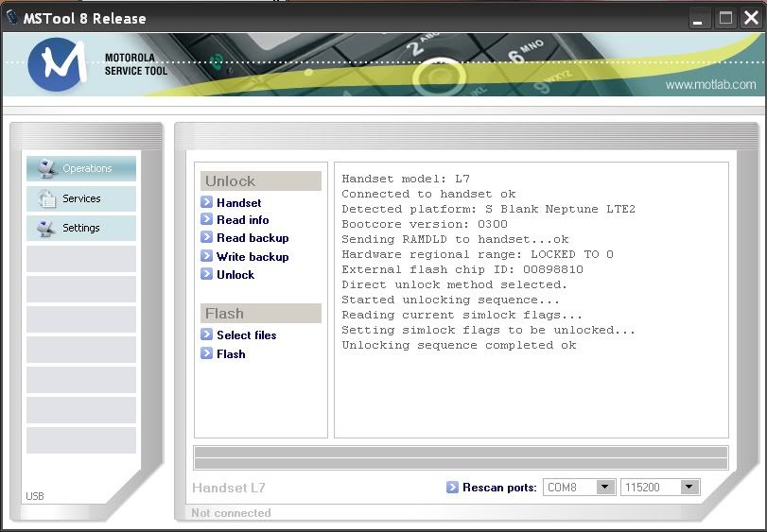Click the Read backup link

tap(253, 238)
